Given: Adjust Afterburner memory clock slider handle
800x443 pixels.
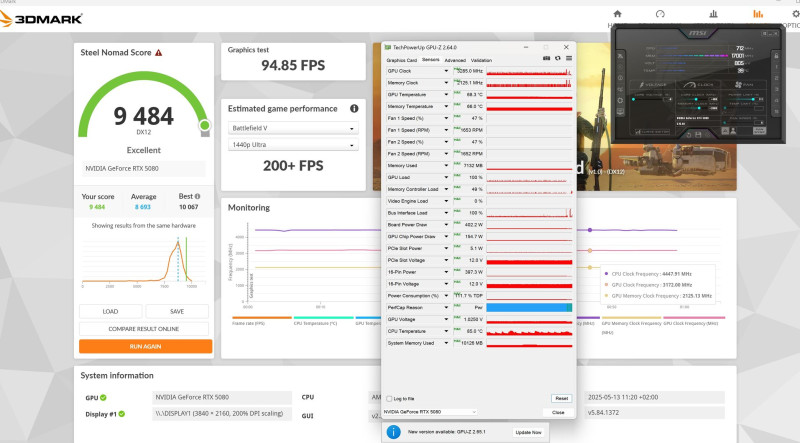Looking at the screenshot, I should coord(699,108).
